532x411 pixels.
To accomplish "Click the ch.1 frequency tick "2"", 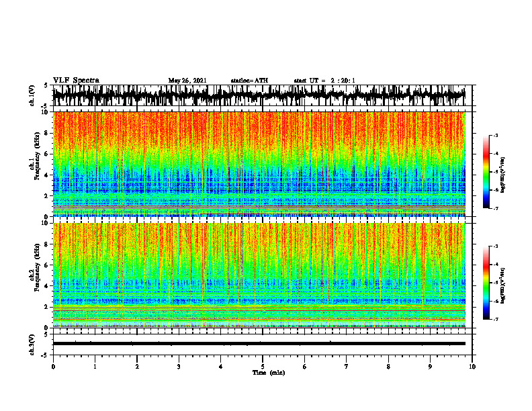I will click(x=47, y=196).
